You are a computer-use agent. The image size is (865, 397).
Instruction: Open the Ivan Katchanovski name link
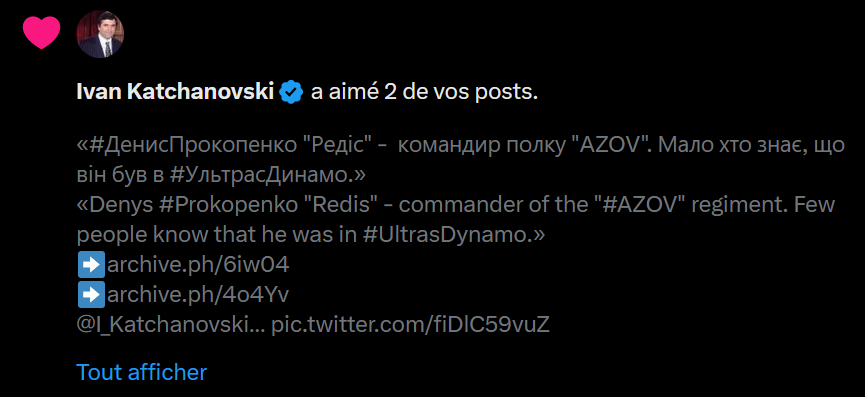point(175,93)
